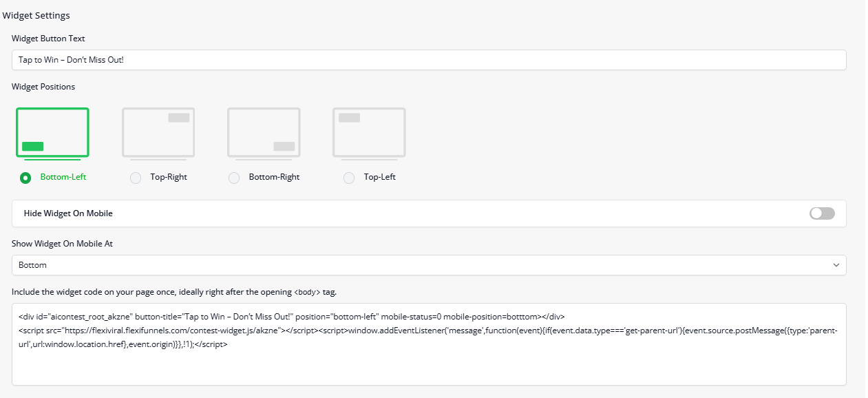This screenshot has height=398, width=868.
Task: Click the Widget Settings heading
Action: [36, 15]
